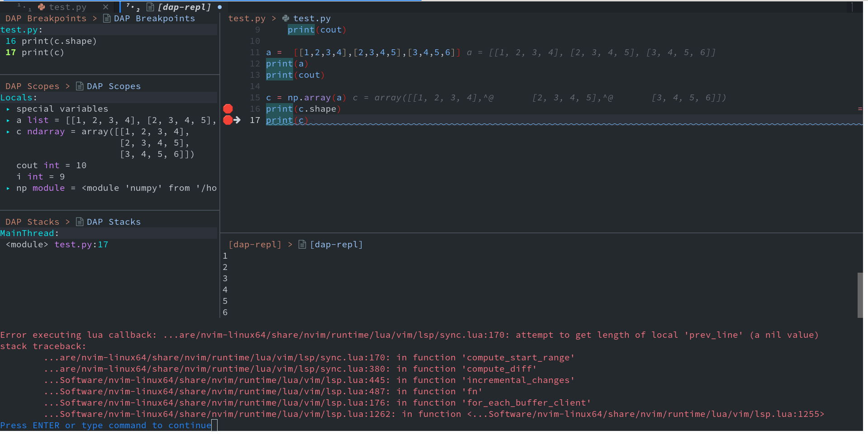
Task: Click the Python icon in test.py breadcrumb
Action: pyautogui.click(x=285, y=18)
